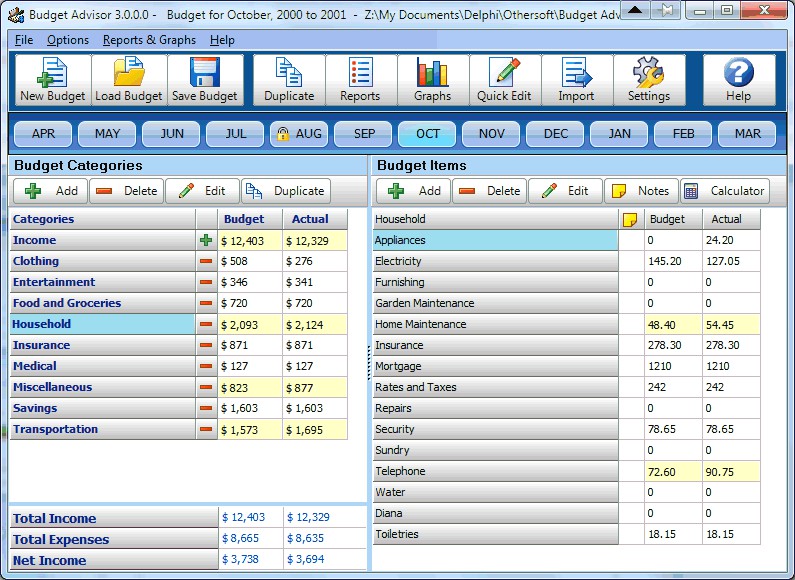Launch Quick Edit from the toolbar
This screenshot has width=795, height=580.
coord(504,72)
